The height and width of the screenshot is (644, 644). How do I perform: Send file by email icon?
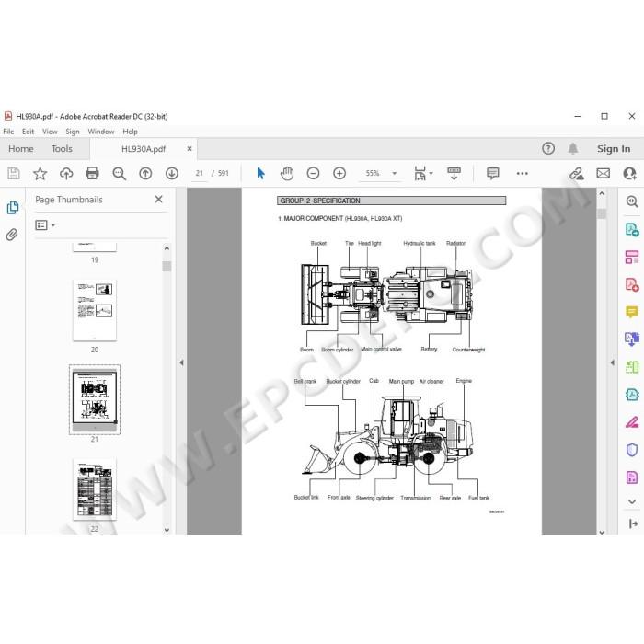(603, 173)
